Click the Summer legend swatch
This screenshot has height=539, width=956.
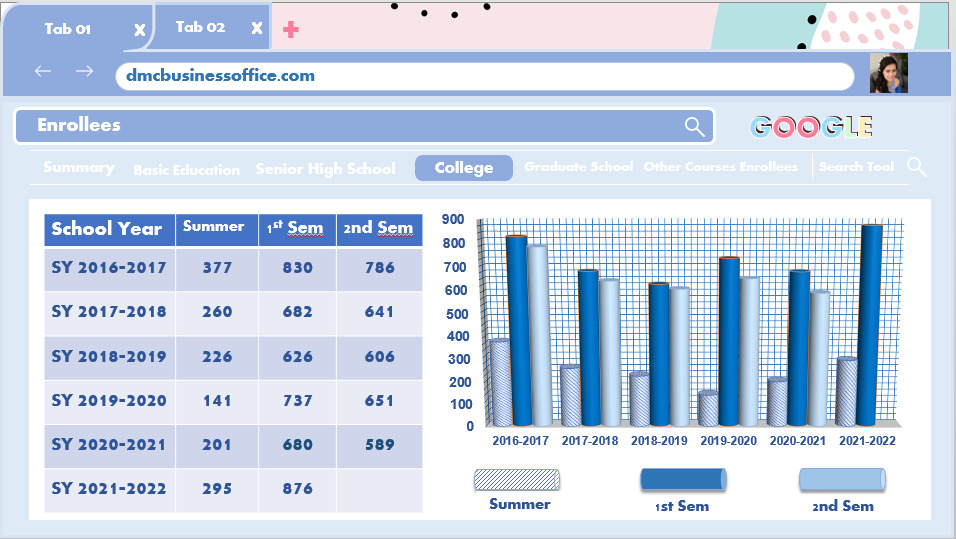pyautogui.click(x=516, y=480)
